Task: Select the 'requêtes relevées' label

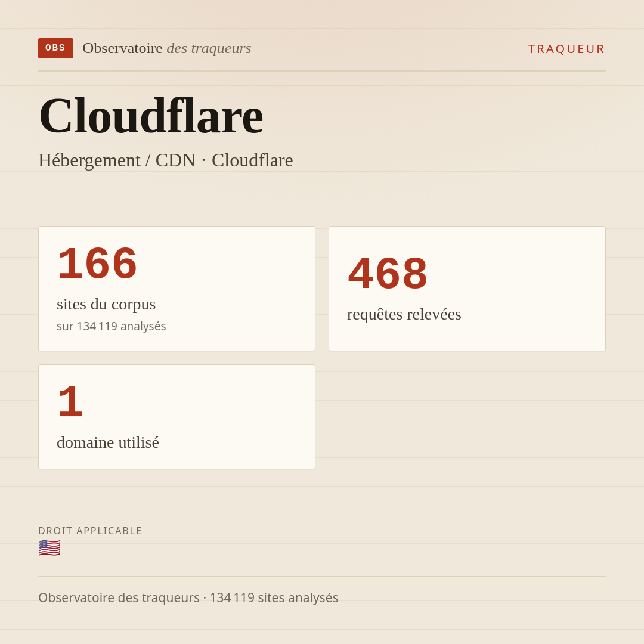Action: click(x=404, y=314)
